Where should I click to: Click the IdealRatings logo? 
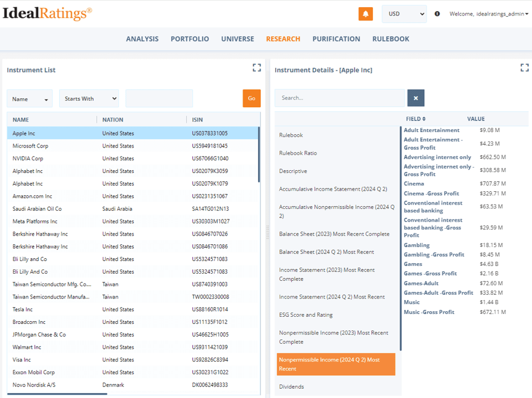tap(47, 13)
